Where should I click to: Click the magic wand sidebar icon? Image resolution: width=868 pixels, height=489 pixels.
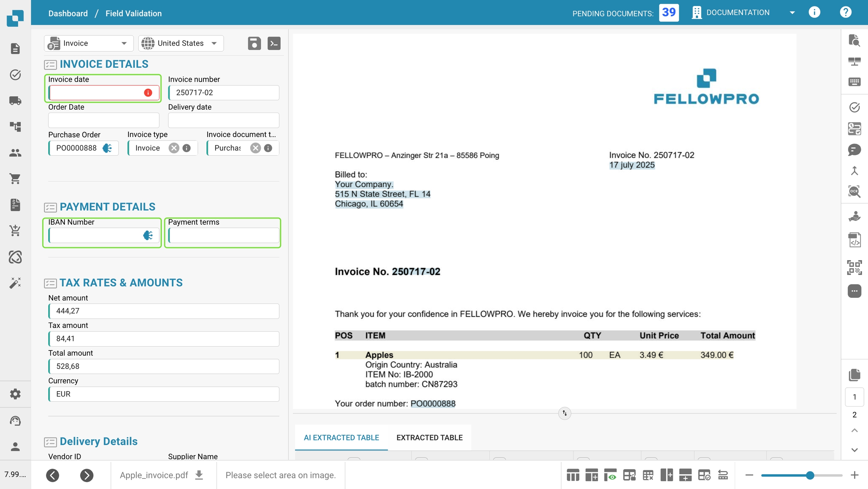(x=15, y=283)
